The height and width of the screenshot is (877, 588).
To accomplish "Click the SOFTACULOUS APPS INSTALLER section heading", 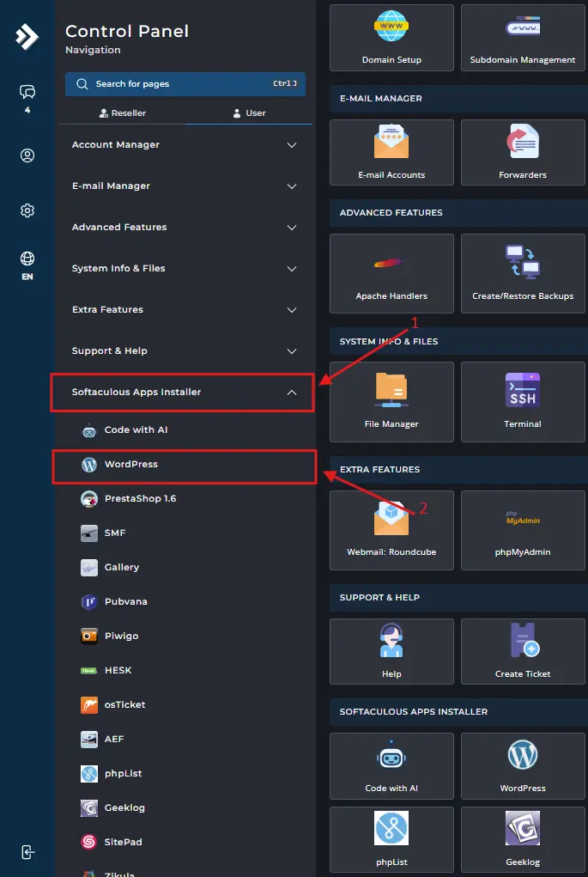I will [414, 711].
